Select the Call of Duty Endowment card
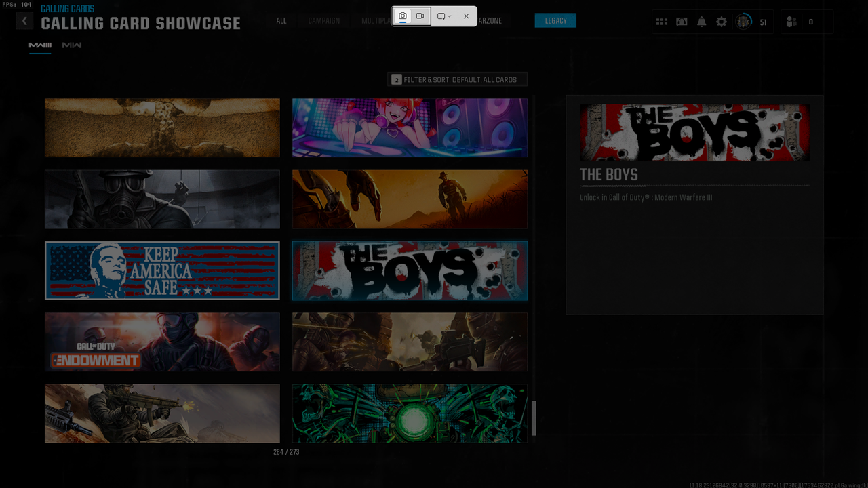The width and height of the screenshot is (868, 488). 162,342
